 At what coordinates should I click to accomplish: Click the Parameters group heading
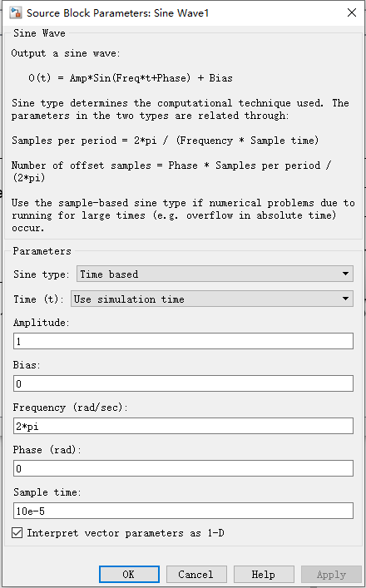tap(42, 251)
